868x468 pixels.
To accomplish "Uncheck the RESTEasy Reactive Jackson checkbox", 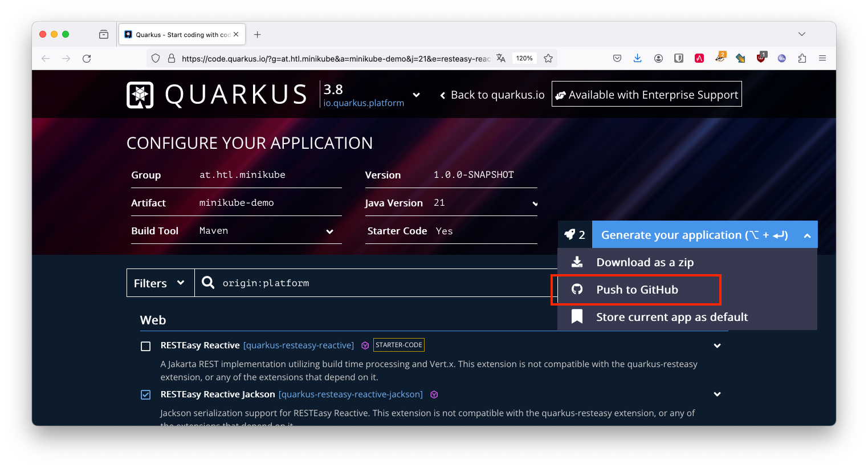I will (x=146, y=395).
